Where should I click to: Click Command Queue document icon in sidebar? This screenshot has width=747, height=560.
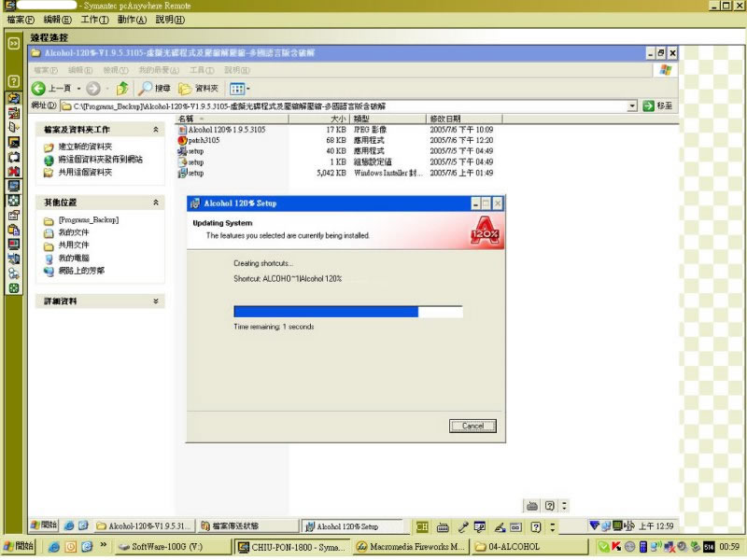tap(13, 127)
